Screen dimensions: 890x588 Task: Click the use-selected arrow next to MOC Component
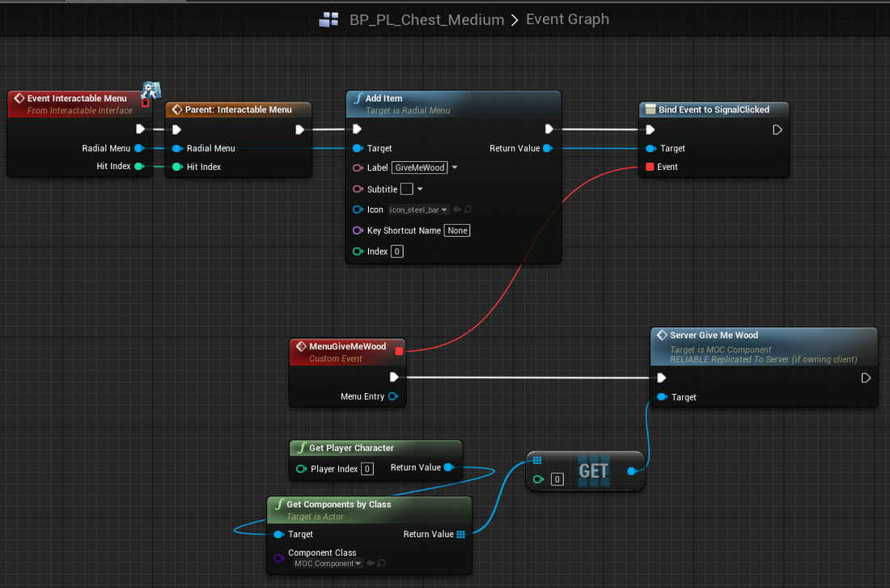pos(371,563)
